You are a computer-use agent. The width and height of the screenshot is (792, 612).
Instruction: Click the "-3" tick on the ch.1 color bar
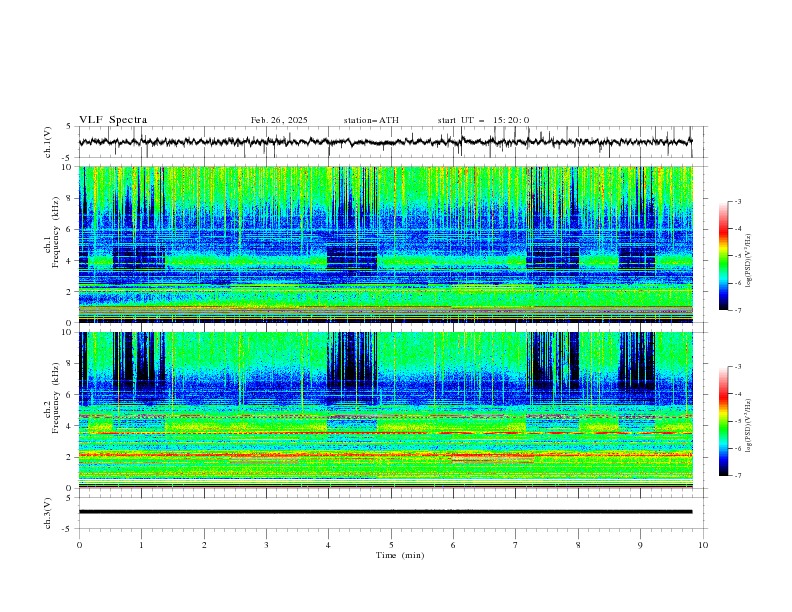point(738,201)
